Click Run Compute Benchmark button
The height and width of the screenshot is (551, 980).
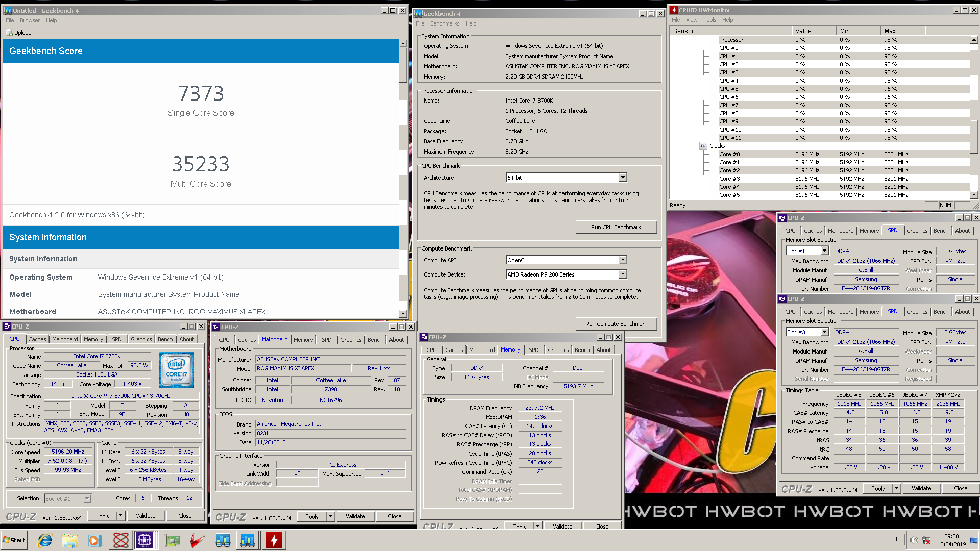coord(616,324)
